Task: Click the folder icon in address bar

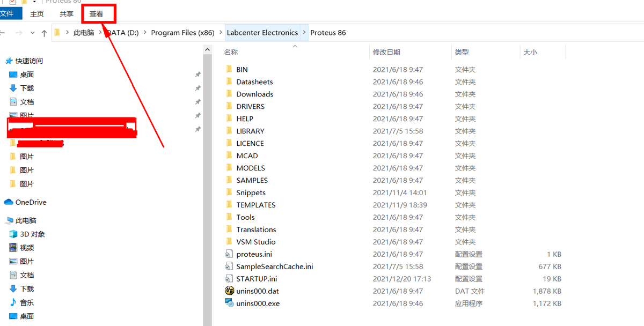Action: pyautogui.click(x=57, y=33)
